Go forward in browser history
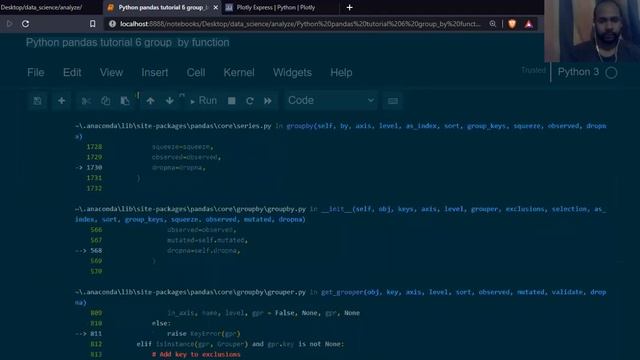Screen dimensions: 640x360 pos(9,24)
